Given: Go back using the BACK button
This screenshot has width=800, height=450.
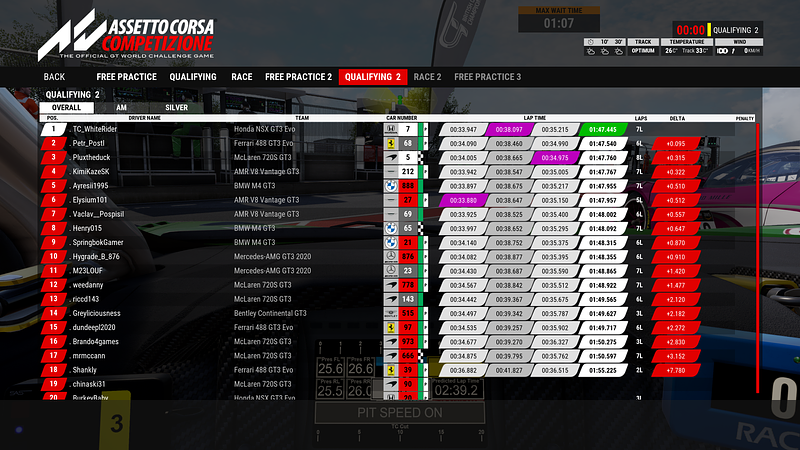Looking at the screenshot, I should (x=54, y=77).
